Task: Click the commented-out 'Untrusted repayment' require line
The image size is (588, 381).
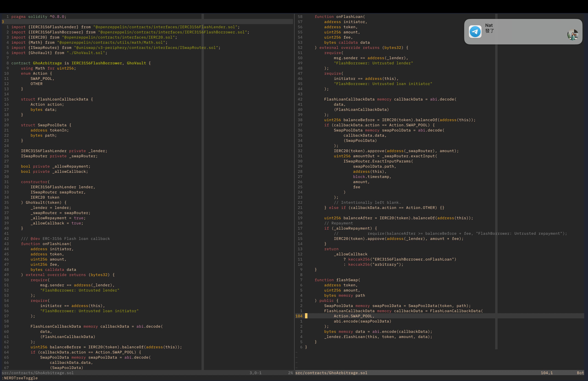Action: 450,234
